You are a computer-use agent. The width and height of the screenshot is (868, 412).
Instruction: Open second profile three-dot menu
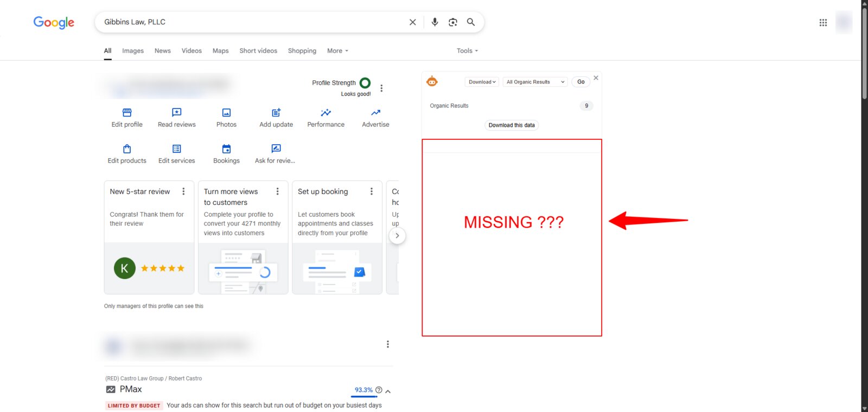point(387,344)
